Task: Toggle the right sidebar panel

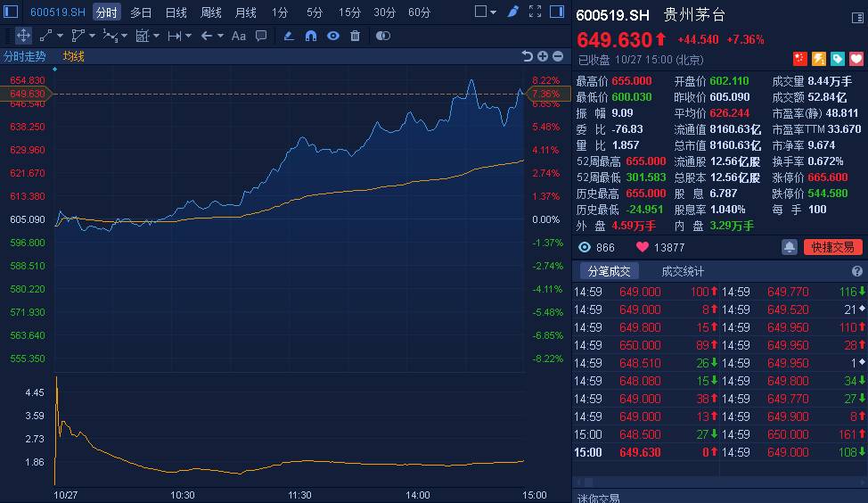Action: point(558,12)
